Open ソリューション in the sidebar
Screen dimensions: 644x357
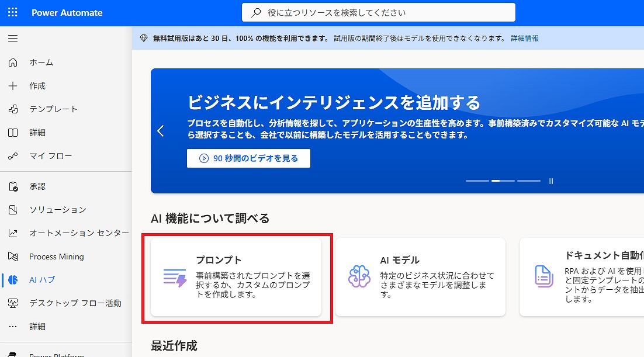(x=57, y=210)
